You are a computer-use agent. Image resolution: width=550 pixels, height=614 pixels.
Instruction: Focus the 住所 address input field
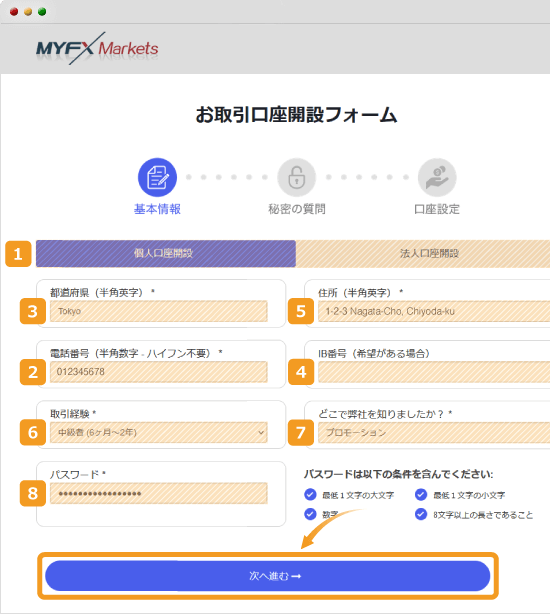pos(434,311)
